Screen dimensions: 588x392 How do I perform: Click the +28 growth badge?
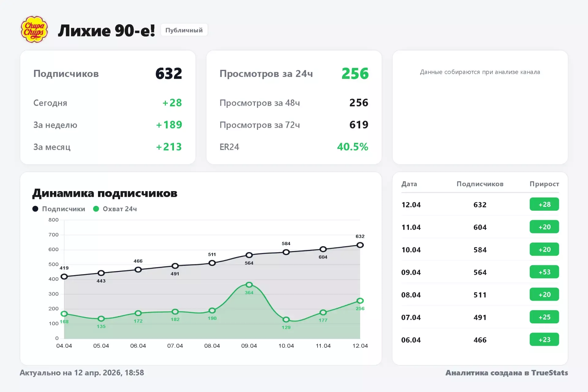544,204
